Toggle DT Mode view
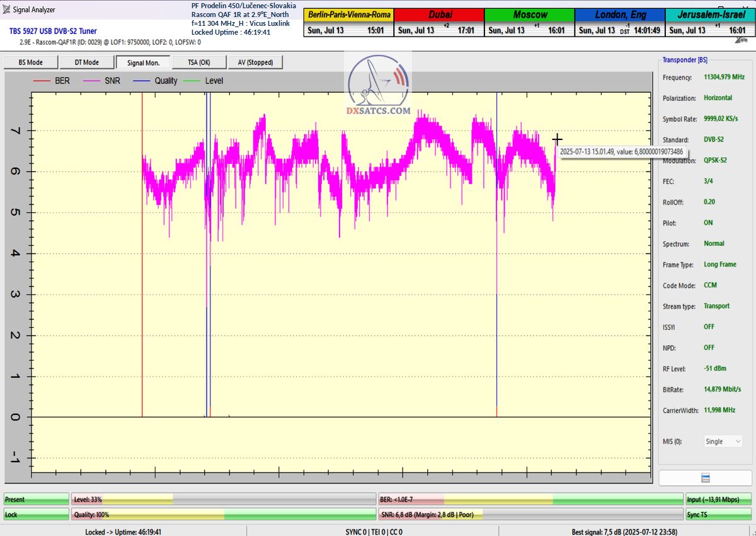 (x=87, y=62)
